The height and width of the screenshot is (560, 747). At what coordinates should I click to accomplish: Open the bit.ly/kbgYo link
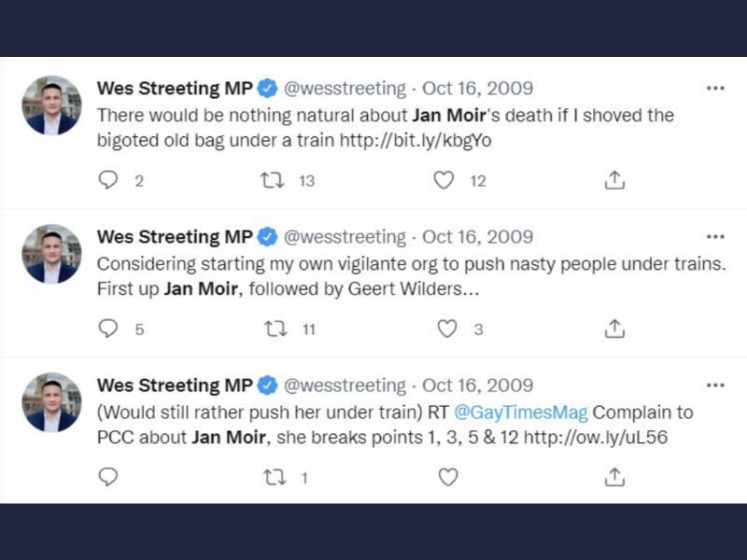pyautogui.click(x=416, y=141)
